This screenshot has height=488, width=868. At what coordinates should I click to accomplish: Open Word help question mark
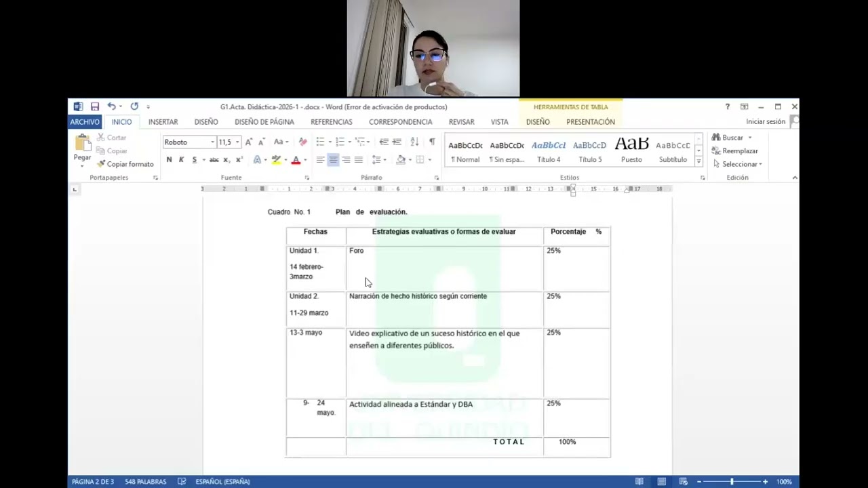coord(728,106)
